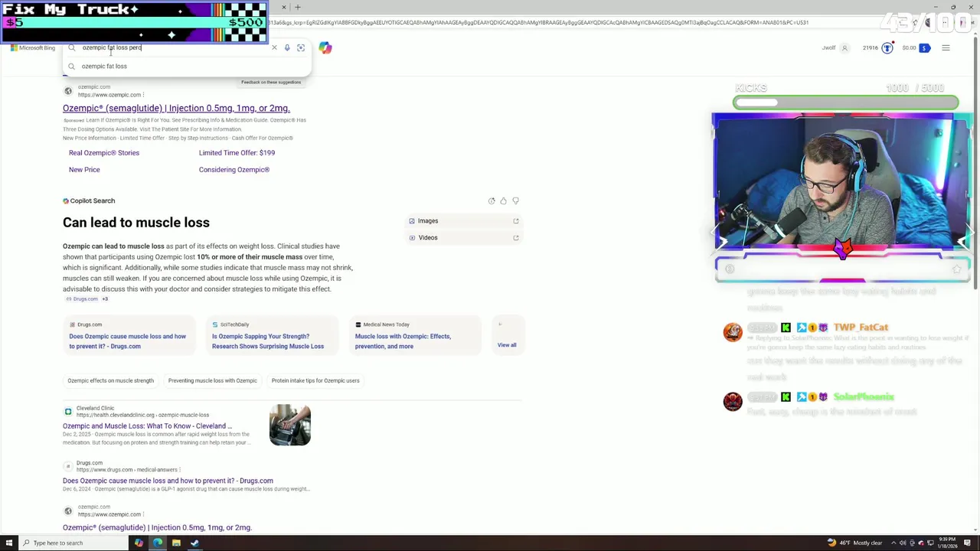Open the Videos panel button
Screen dimensions: 980x551
[463, 238]
